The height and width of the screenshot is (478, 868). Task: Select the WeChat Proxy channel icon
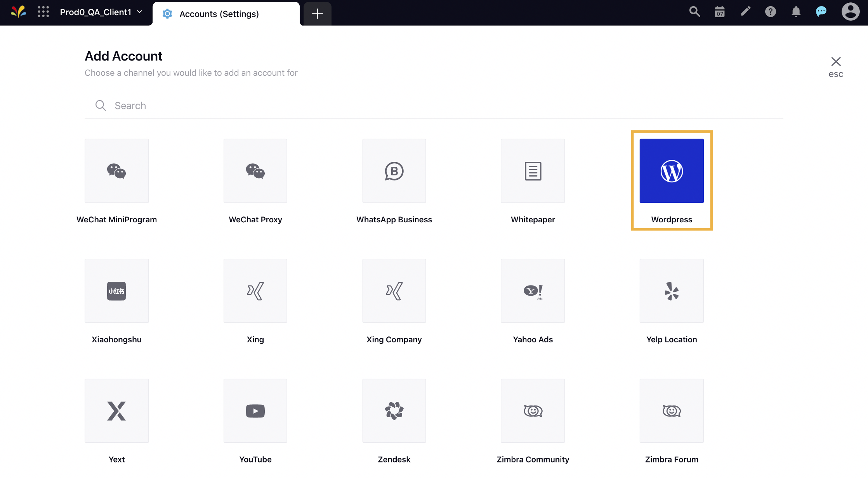pos(255,171)
